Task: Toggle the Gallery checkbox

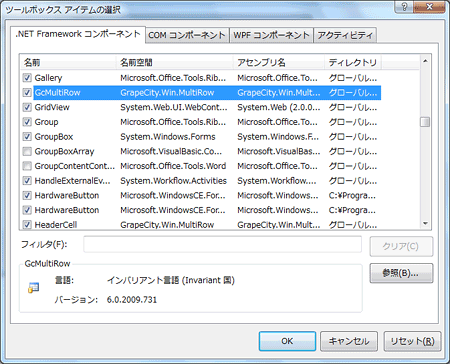Action: [27, 78]
